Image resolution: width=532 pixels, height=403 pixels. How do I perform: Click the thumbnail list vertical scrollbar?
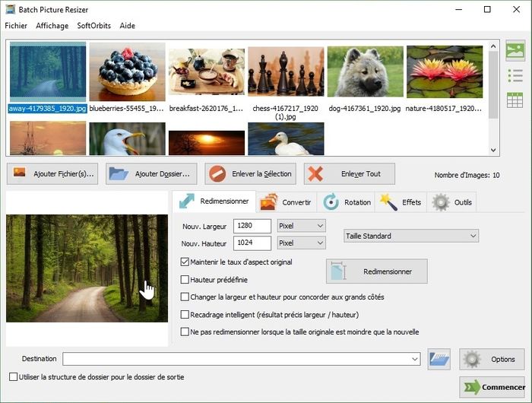click(493, 91)
